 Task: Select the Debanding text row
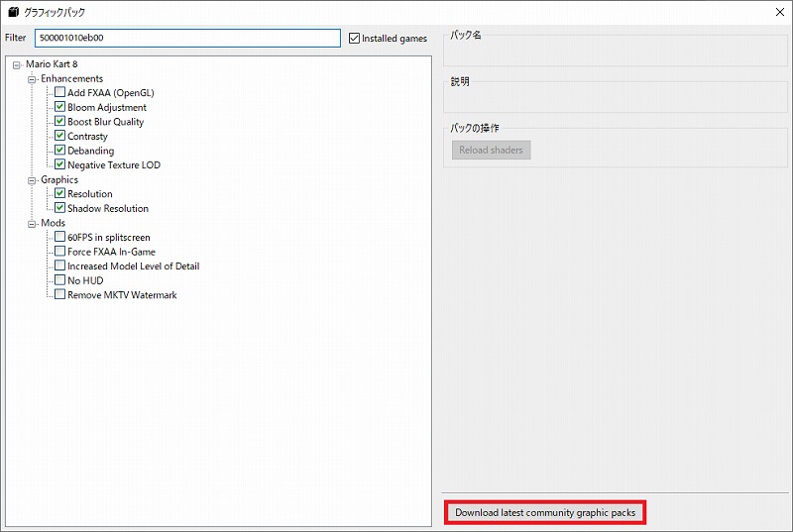pos(90,151)
